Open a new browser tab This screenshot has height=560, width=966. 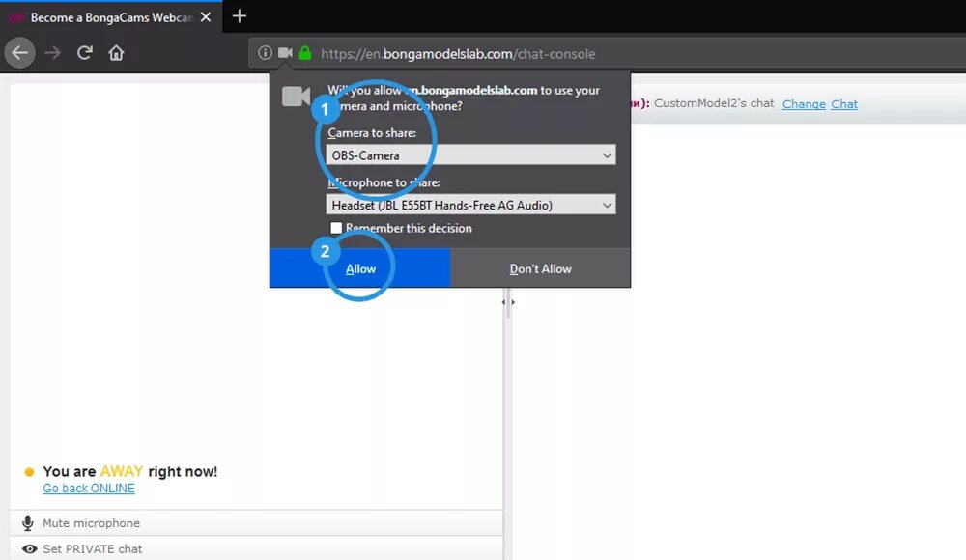pyautogui.click(x=239, y=16)
